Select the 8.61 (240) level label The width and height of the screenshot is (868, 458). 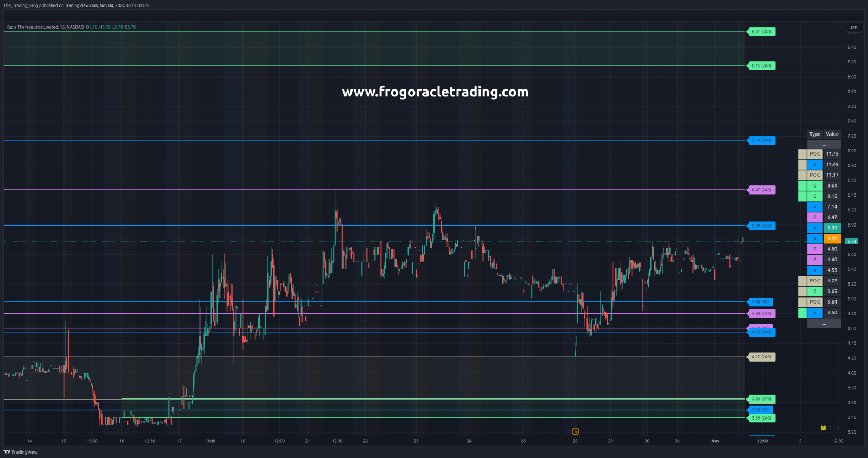pyautogui.click(x=762, y=31)
